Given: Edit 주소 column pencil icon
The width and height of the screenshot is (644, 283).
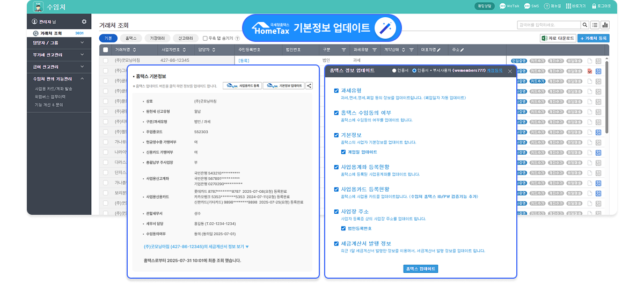Looking at the screenshot, I should [462, 49].
